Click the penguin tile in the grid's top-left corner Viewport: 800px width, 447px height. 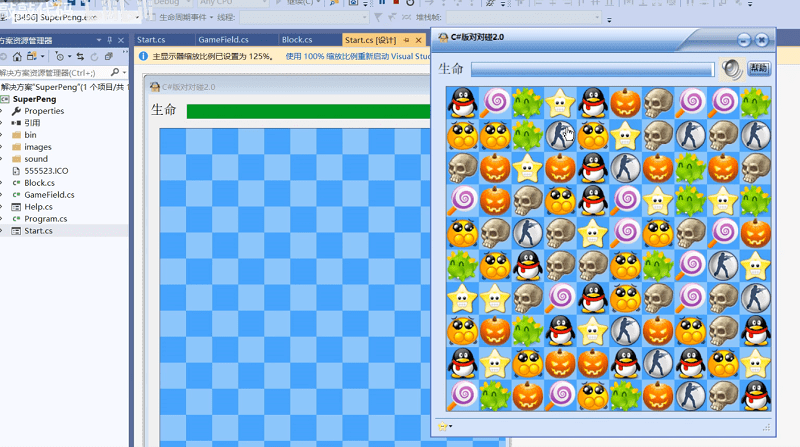click(463, 103)
